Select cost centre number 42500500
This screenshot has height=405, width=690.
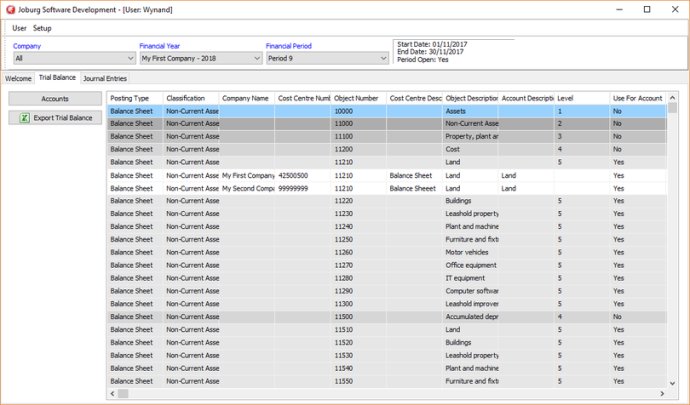click(303, 175)
